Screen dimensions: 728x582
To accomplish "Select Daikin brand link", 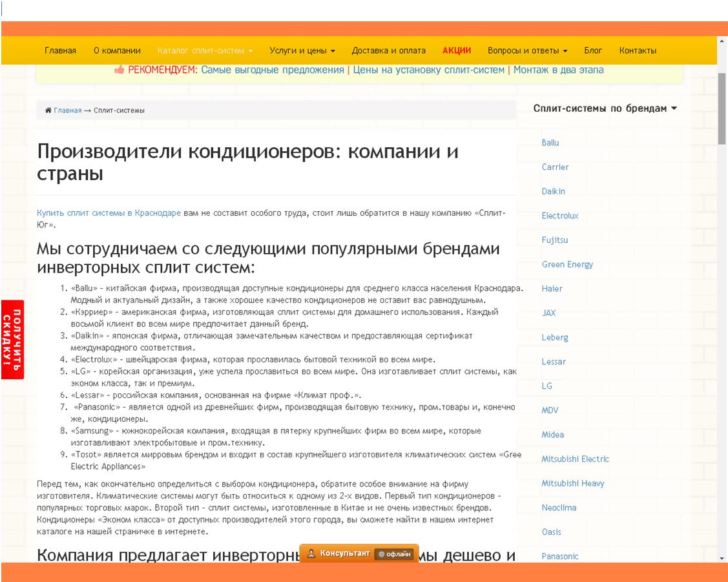I will click(x=554, y=191).
